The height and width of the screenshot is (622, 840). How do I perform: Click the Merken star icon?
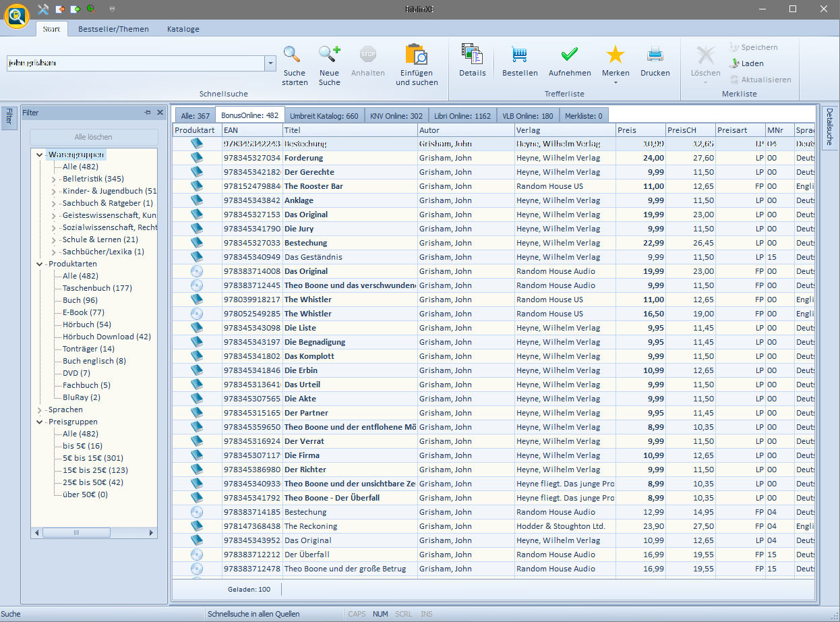click(x=616, y=55)
